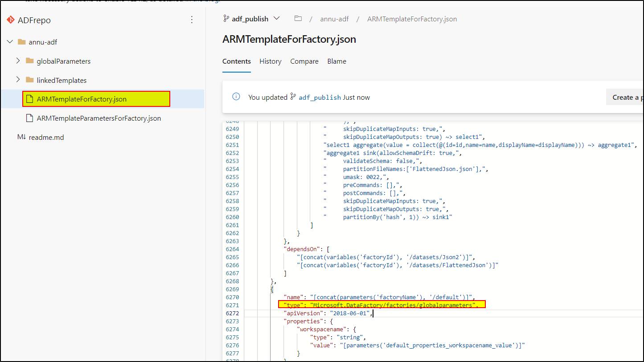Click the markdown icon beside readme.md
This screenshot has height=362, width=644.
(x=21, y=137)
